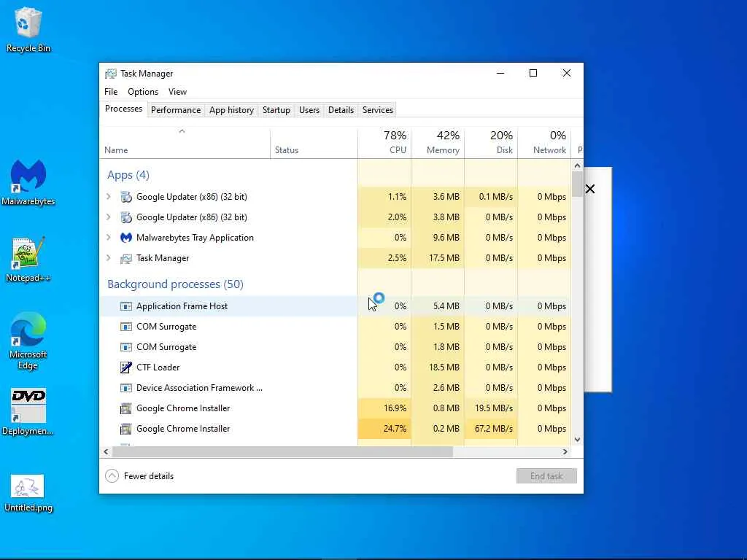Click the Background processes (50) heading

(x=175, y=284)
